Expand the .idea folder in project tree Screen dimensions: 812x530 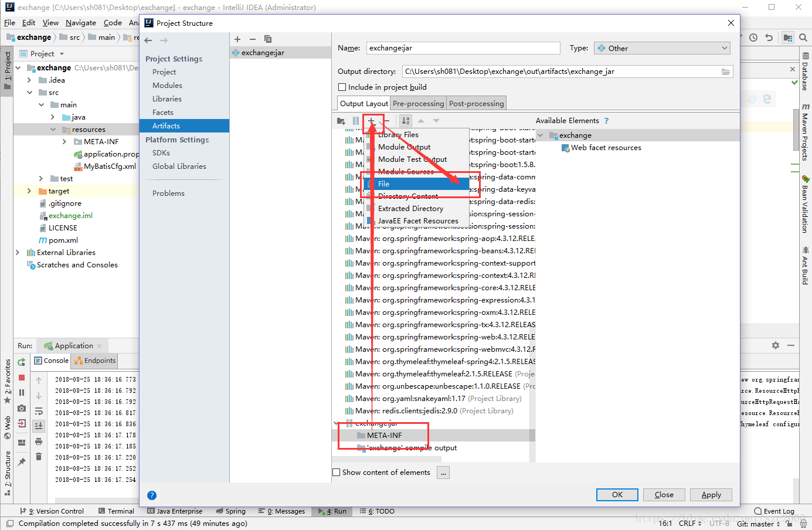click(29, 80)
